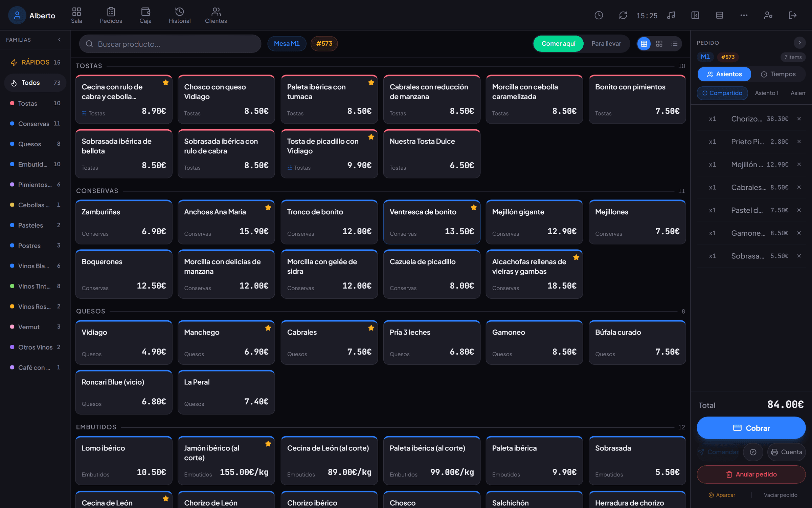Viewport: 812px width, 508px height.
Task: Click favorite star on Manchego card
Action: point(268,328)
